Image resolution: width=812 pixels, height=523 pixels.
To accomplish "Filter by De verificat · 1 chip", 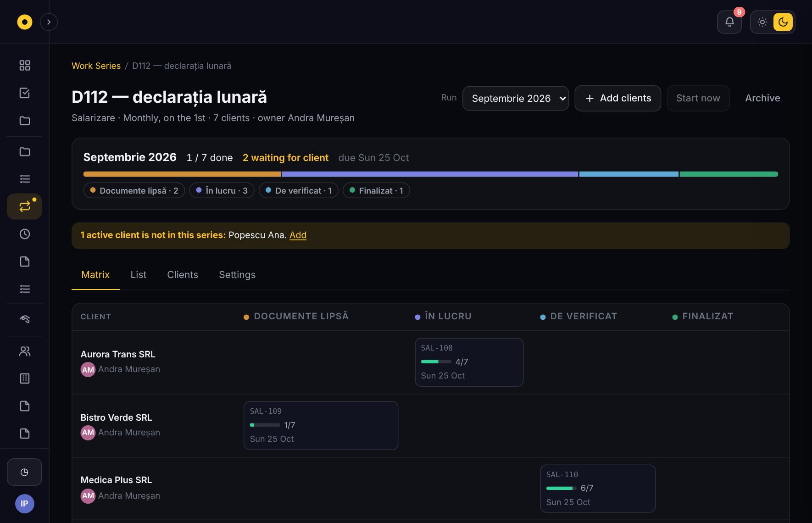I will (x=299, y=190).
